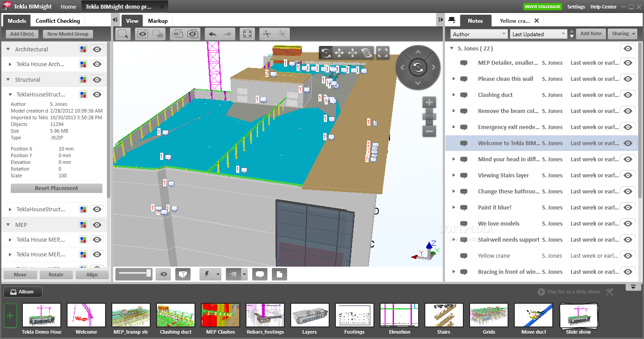Zoom in with the plus button
The image size is (644, 339).
click(429, 102)
